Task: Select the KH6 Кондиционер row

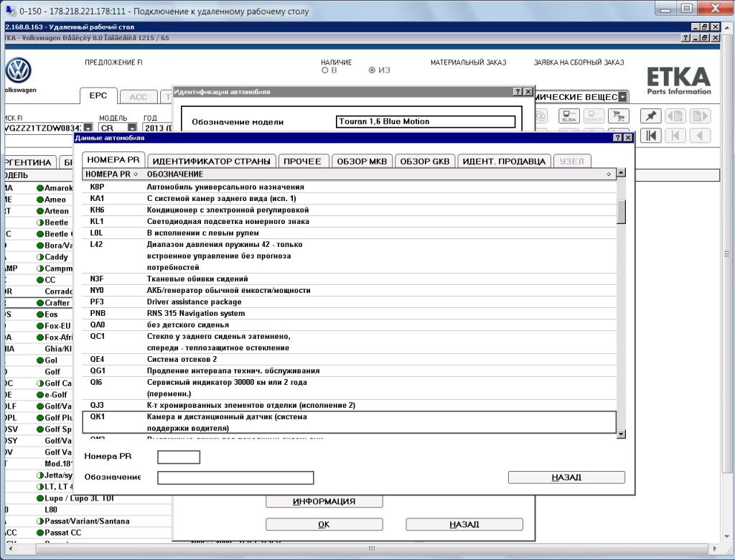Action: [x=350, y=210]
